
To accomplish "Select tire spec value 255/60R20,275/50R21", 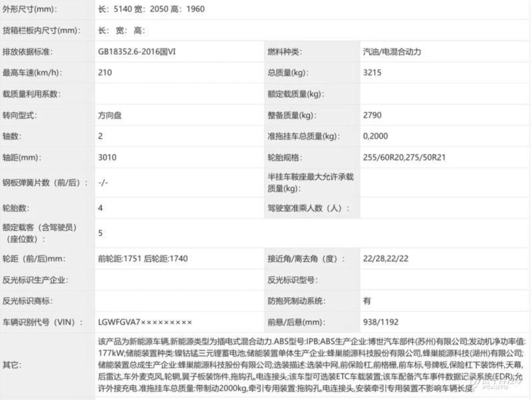I will point(404,157).
